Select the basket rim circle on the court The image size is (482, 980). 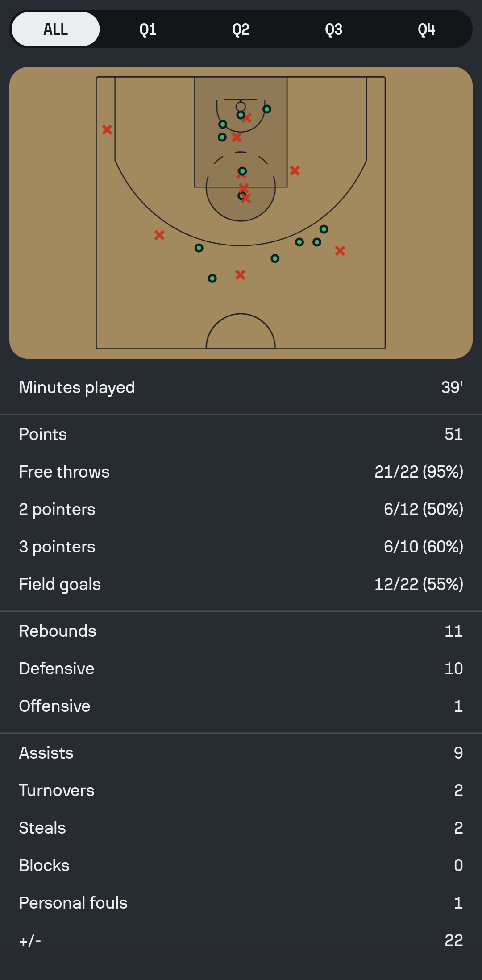241,106
